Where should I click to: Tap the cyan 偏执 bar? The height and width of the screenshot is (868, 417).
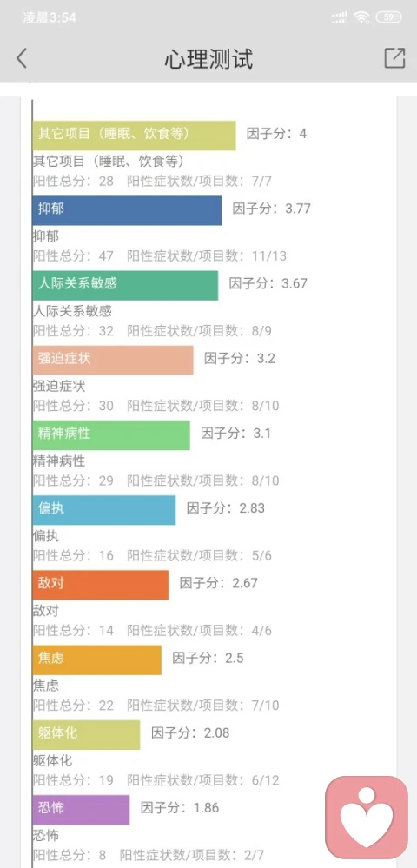104,510
